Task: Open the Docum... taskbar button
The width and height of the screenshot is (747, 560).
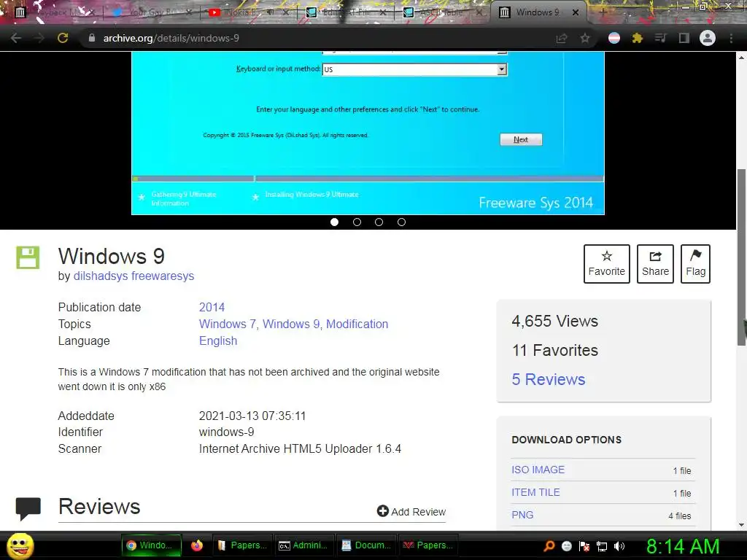Action: pyautogui.click(x=366, y=545)
